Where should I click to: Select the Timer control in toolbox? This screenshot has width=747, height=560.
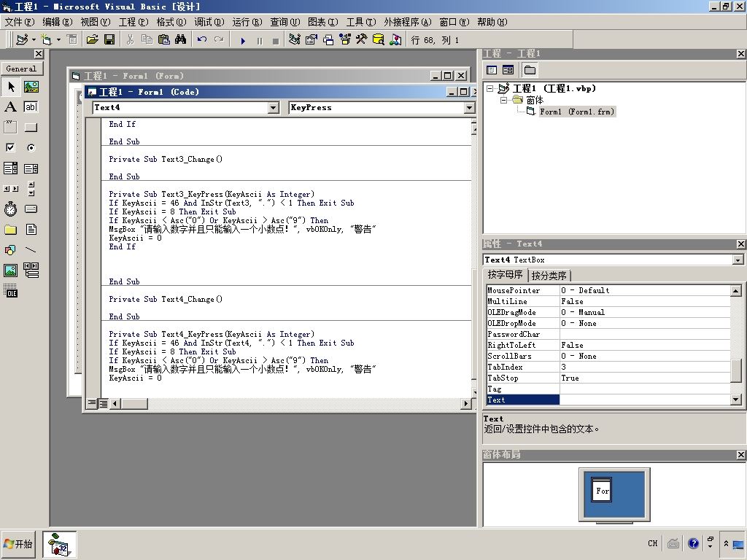coord(10,209)
